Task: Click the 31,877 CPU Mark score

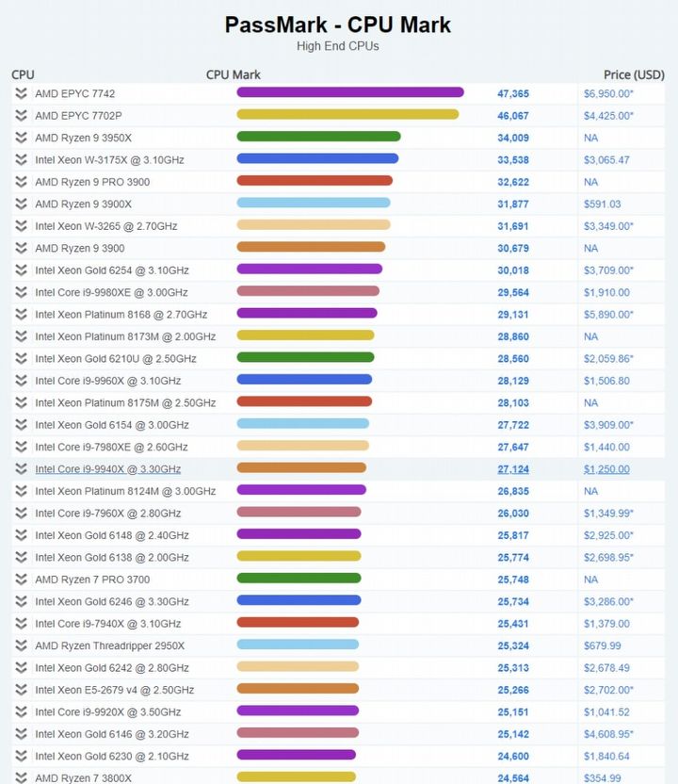Action: click(513, 204)
